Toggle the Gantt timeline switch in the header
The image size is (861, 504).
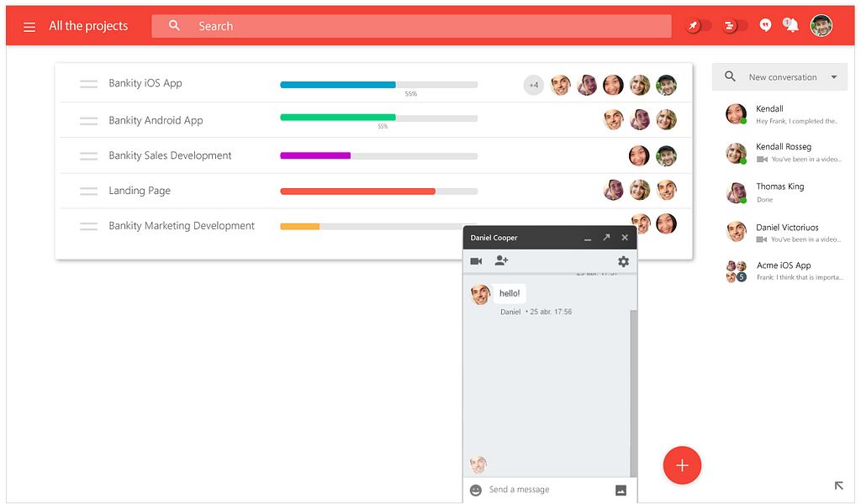tap(734, 26)
